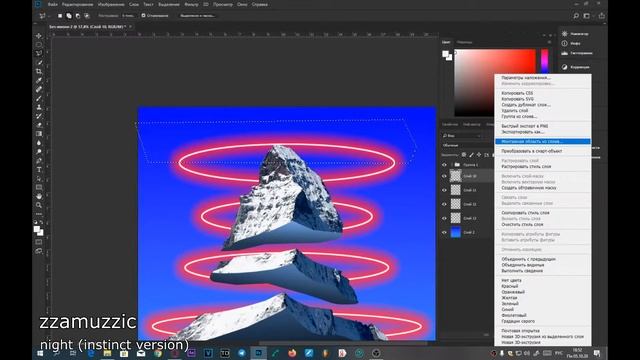Image resolution: width=640 pixels, height=360 pixels.
Task: Hide the Слой 11 layer
Action: tap(444, 190)
